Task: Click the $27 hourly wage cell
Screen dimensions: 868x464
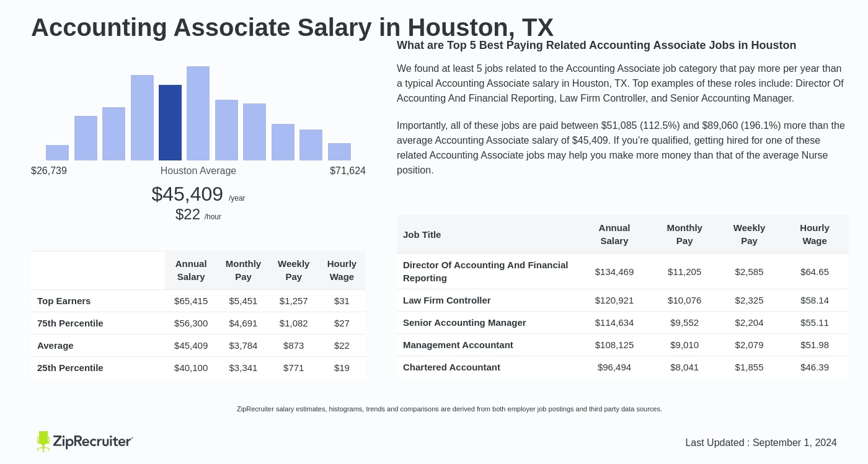Action: (x=342, y=323)
